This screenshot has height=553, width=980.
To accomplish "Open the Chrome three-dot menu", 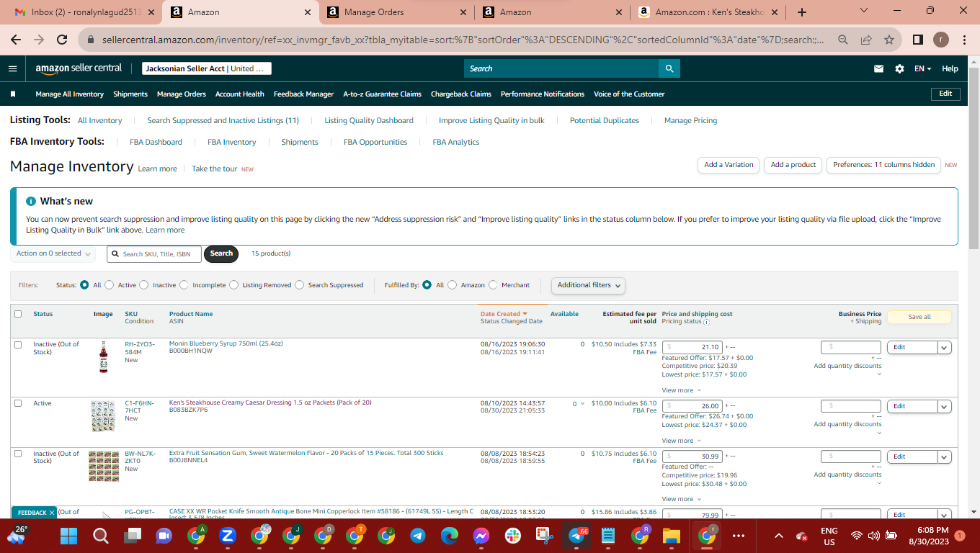I will click(964, 40).
